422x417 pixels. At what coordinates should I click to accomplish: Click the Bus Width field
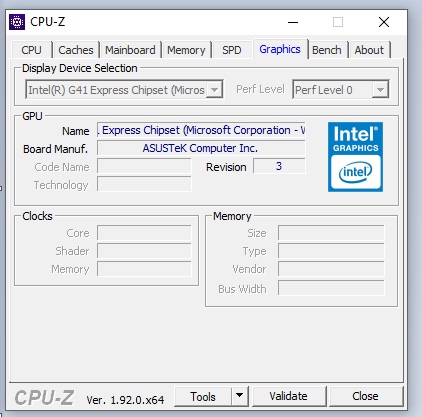(x=331, y=288)
